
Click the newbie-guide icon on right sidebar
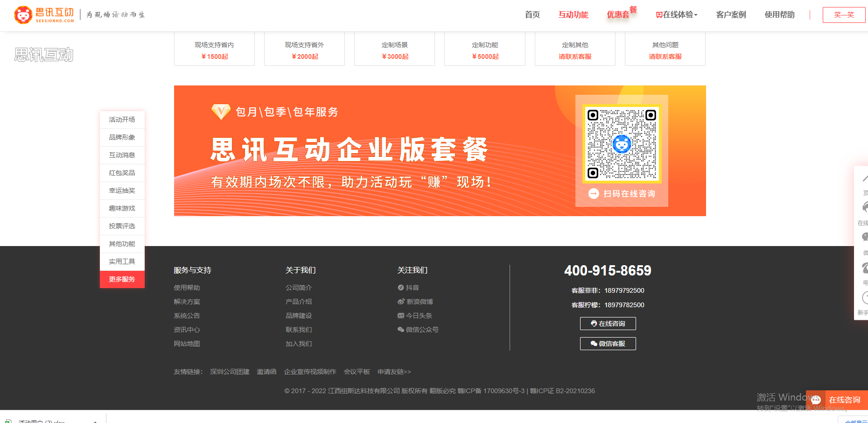(865, 297)
